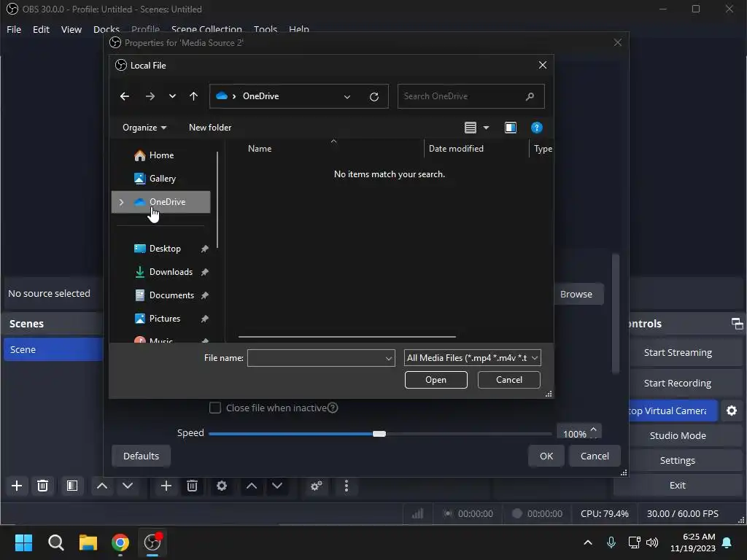Viewport: 747px width, 560px height.
Task: Open view options dropdown arrow
Action: 486,128
